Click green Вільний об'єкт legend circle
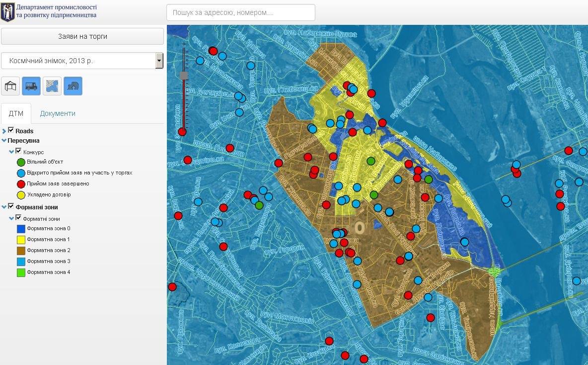The image size is (588, 365). [x=21, y=162]
